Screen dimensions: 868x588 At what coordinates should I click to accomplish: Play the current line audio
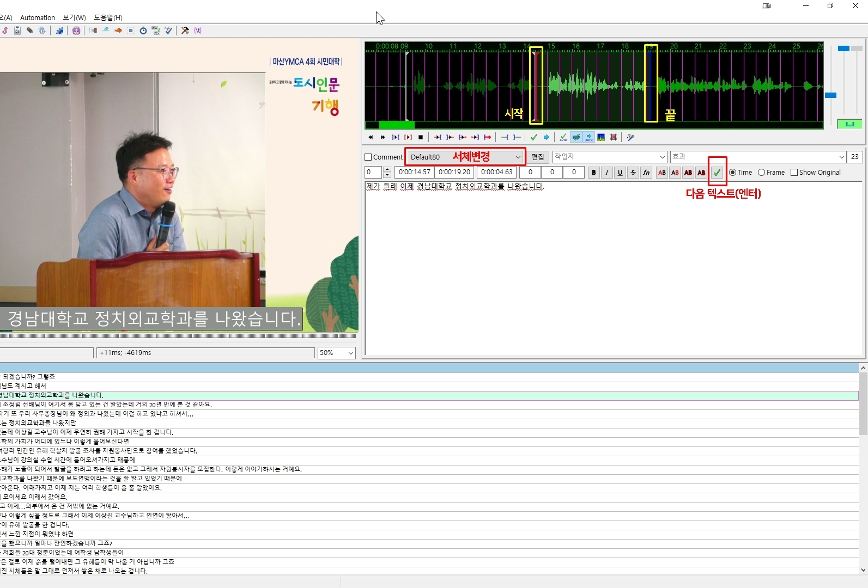408,137
